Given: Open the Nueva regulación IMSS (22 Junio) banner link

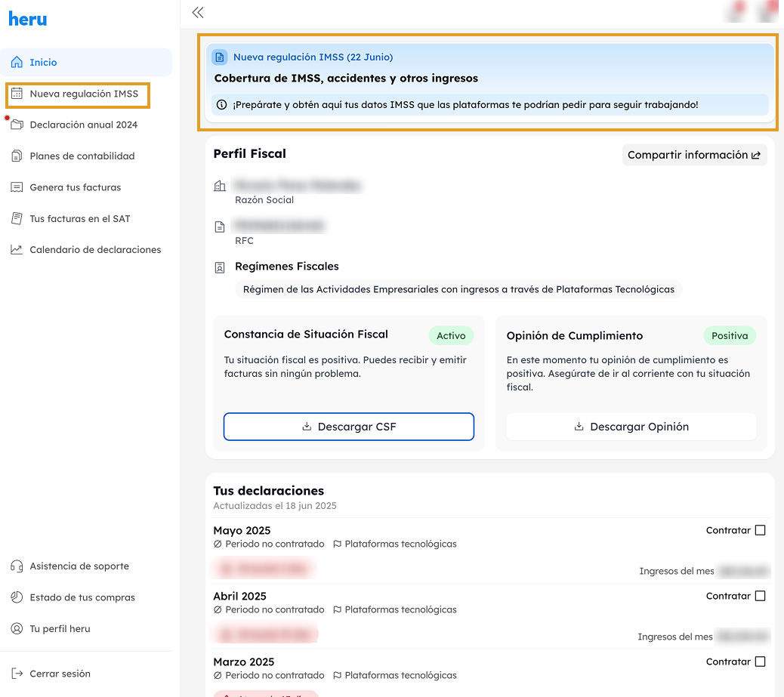Looking at the screenshot, I should 313,57.
